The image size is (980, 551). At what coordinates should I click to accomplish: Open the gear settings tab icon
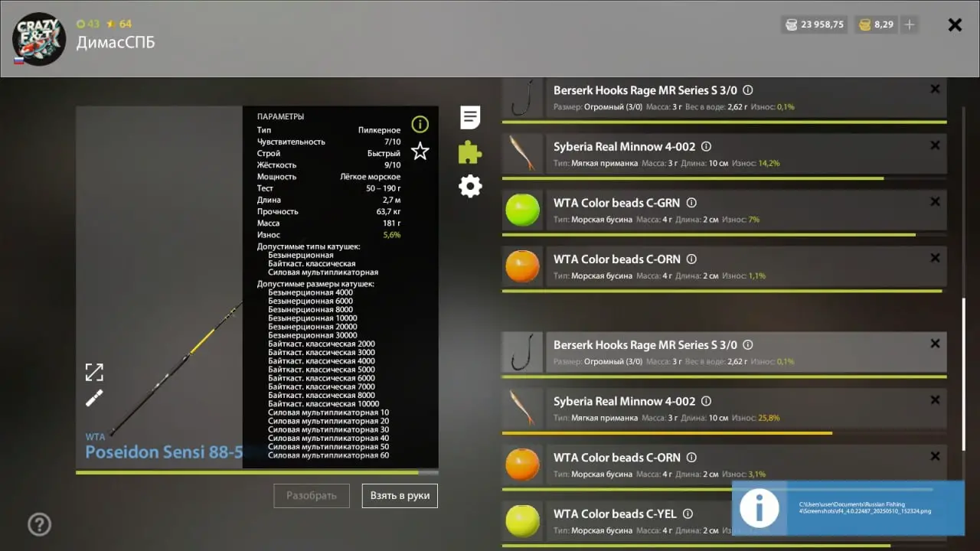click(x=470, y=186)
